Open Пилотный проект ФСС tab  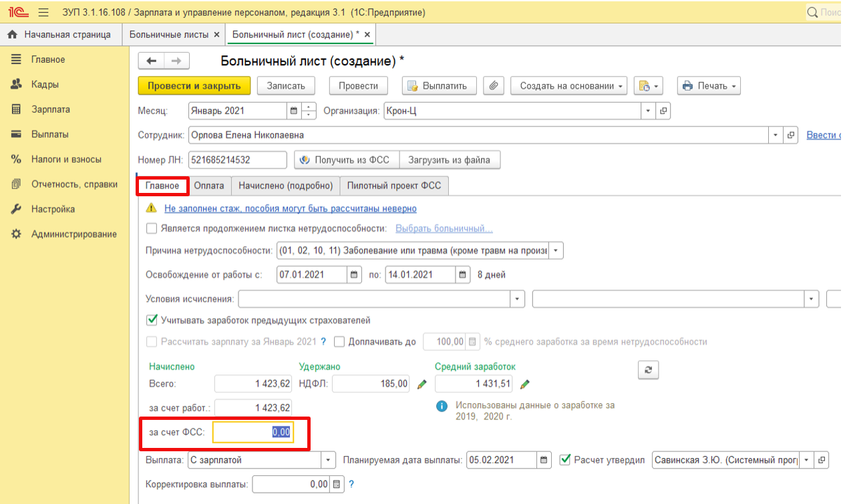393,186
